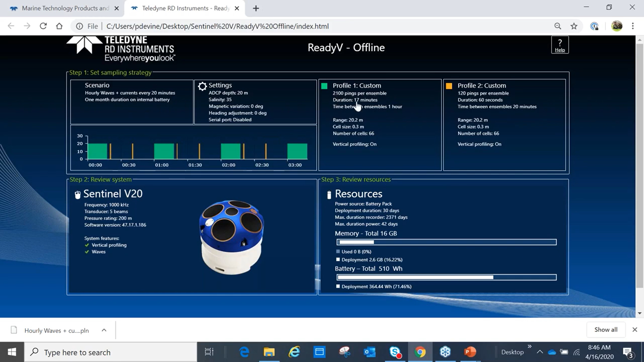Click the Resources battery icon
This screenshot has height=362, width=644.
click(329, 195)
